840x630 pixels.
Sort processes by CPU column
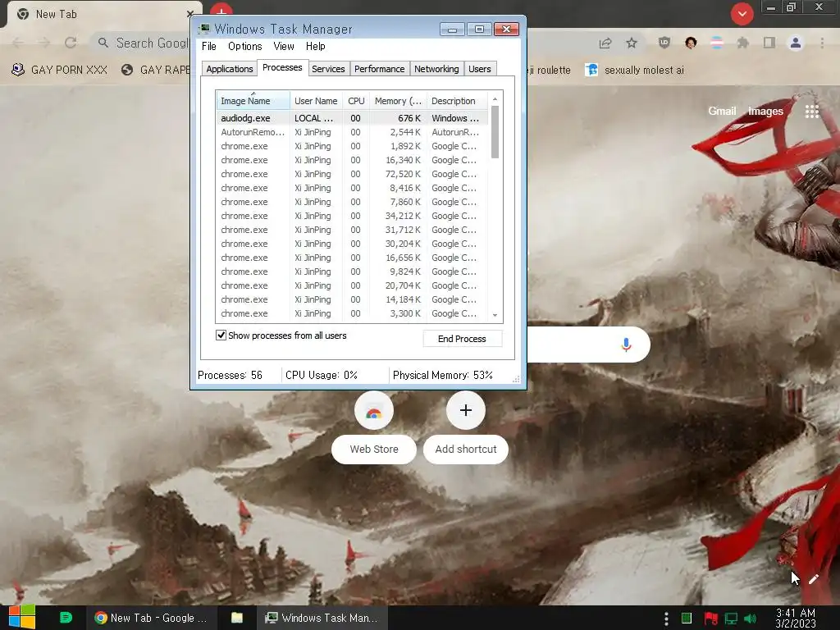pos(356,101)
